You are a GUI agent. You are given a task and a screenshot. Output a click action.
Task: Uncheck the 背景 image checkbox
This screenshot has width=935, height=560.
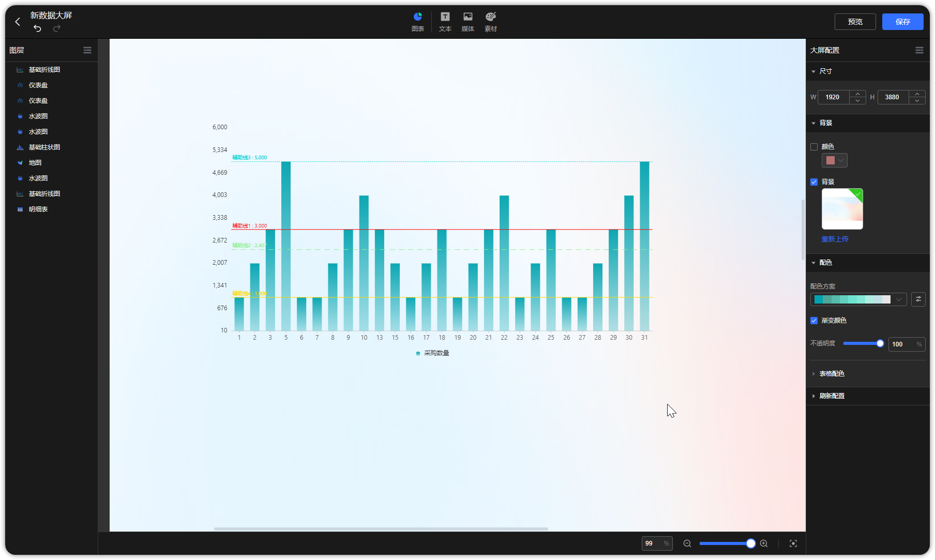[814, 182]
